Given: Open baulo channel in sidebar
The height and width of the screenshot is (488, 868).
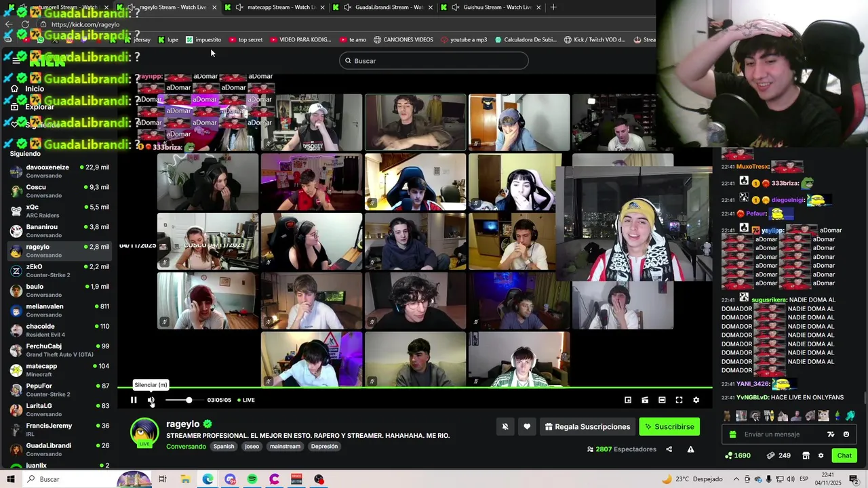Looking at the screenshot, I should coord(59,291).
